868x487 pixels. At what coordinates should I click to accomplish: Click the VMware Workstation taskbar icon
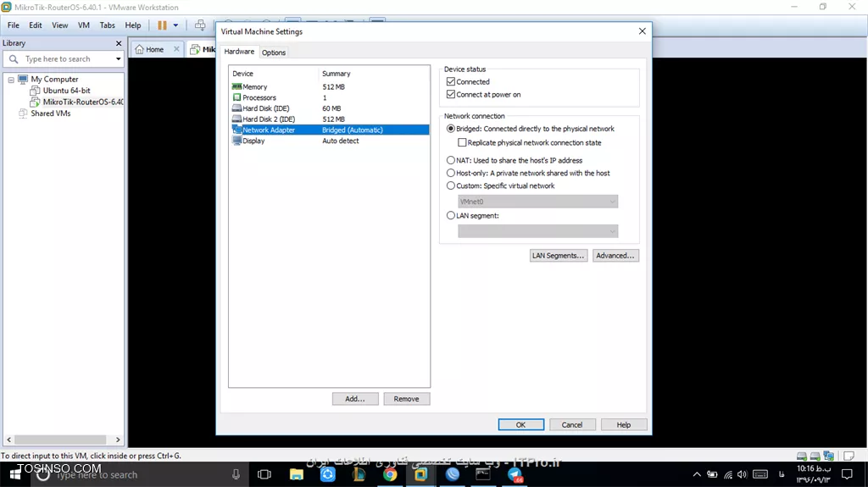pos(421,474)
